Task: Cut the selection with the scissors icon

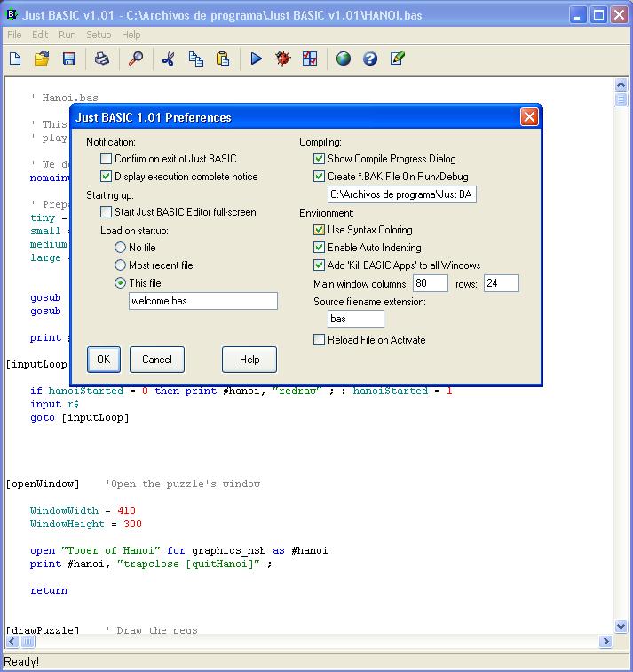Action: click(x=169, y=59)
